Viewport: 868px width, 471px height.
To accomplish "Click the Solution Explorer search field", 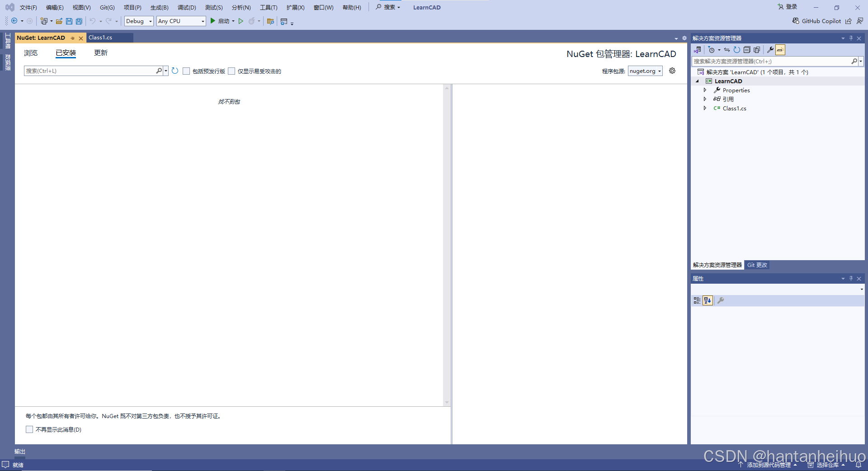I will pos(771,61).
